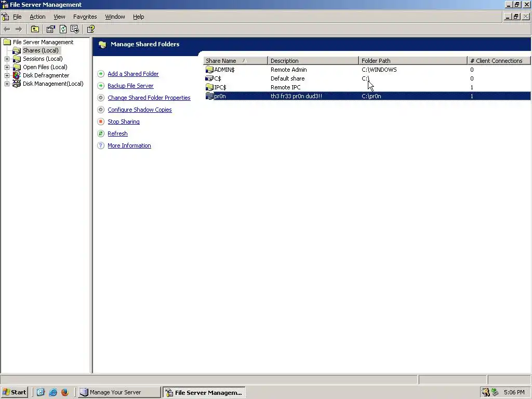The height and width of the screenshot is (399, 532).
Task: Sort by the Description column header
Action: point(313,61)
